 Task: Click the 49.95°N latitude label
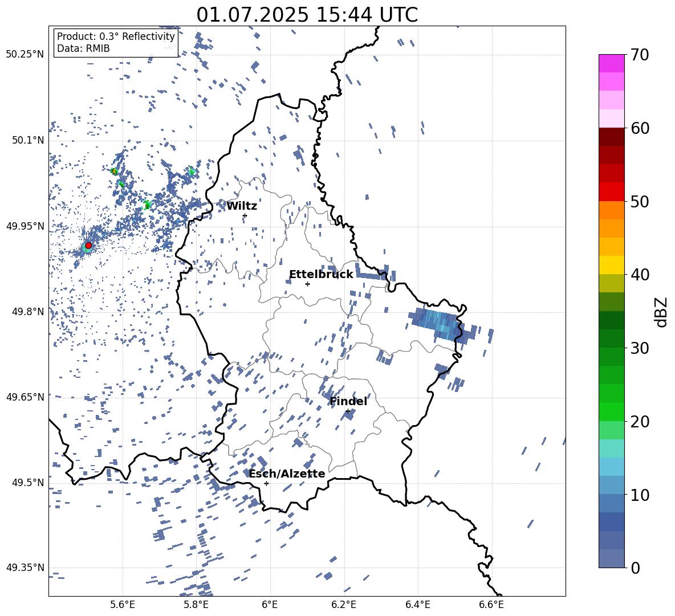[25, 226]
